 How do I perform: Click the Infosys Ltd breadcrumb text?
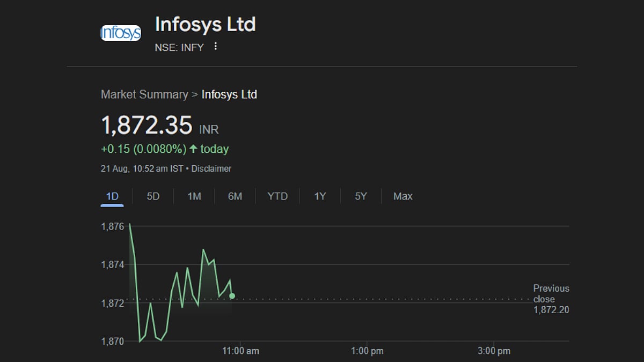[229, 94]
